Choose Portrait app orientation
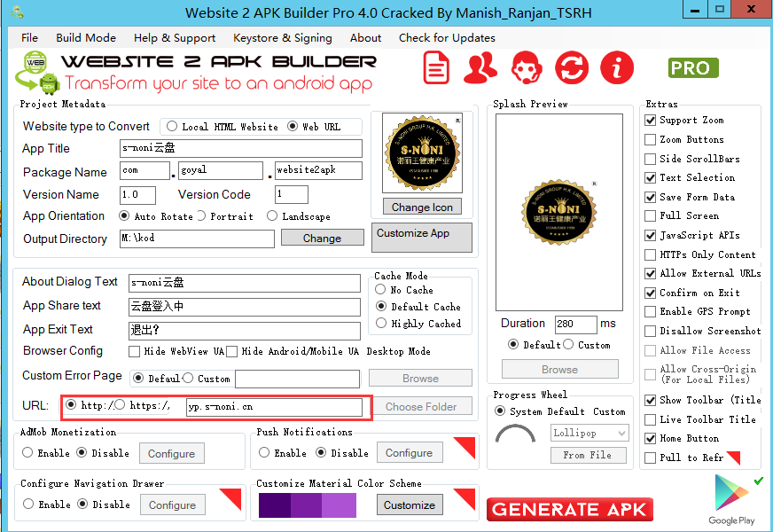 point(200,216)
